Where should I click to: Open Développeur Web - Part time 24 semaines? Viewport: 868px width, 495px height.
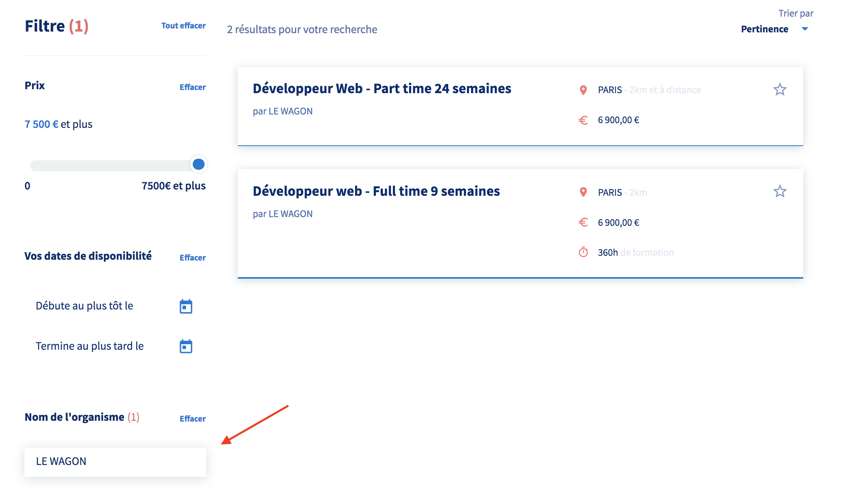(382, 88)
